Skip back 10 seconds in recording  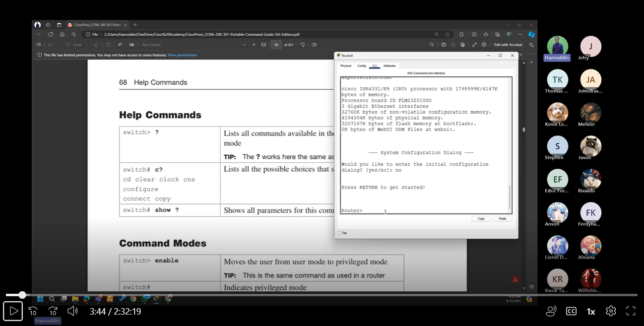(33, 311)
